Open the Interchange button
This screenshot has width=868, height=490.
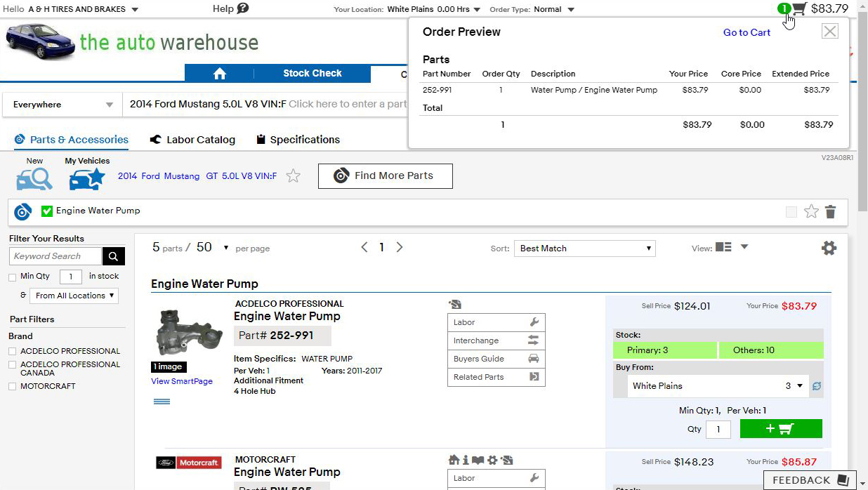click(496, 340)
